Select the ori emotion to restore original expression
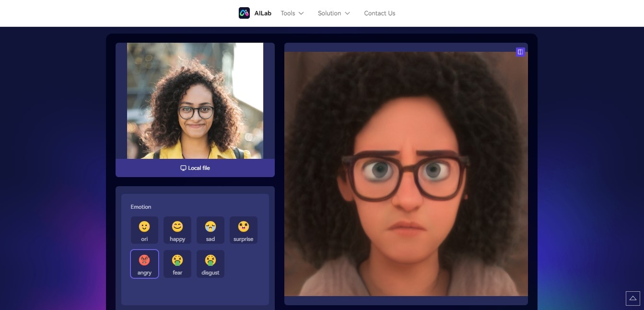 pyautogui.click(x=144, y=230)
